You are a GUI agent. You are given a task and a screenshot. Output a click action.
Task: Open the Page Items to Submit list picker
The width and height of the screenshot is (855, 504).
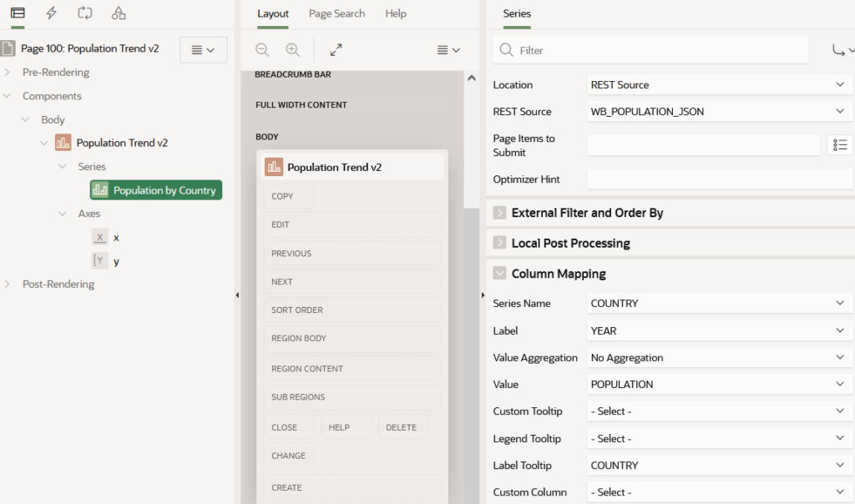pos(839,145)
